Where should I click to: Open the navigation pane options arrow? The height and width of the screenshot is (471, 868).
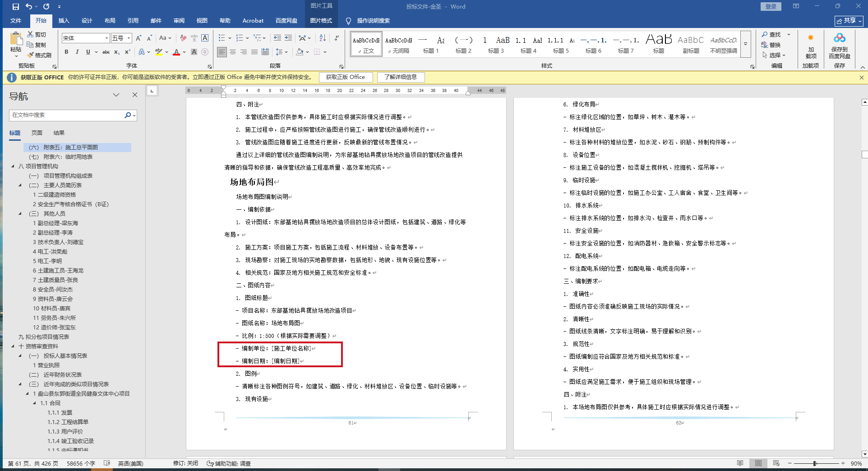(x=116, y=95)
